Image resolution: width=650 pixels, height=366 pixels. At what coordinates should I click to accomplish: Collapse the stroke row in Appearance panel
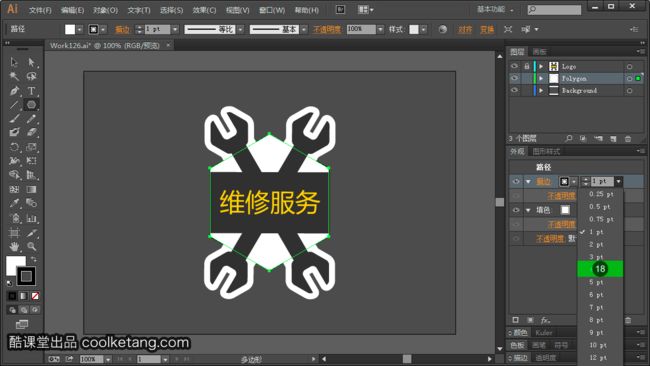click(x=528, y=181)
